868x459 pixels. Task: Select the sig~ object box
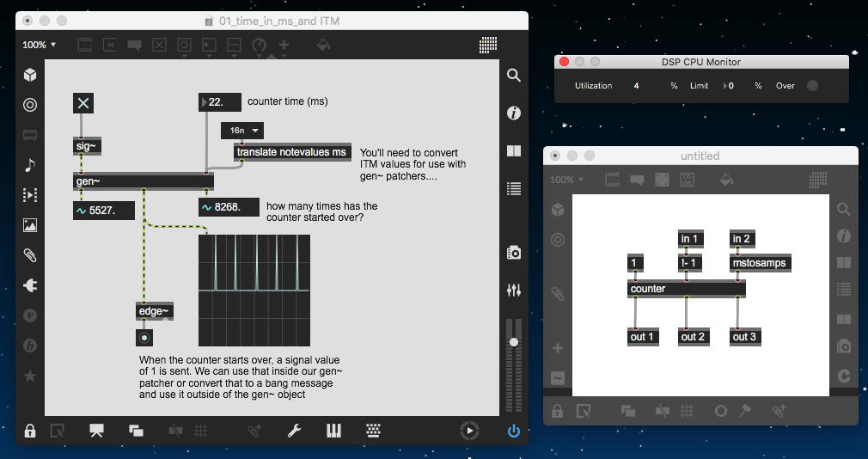[87, 147]
